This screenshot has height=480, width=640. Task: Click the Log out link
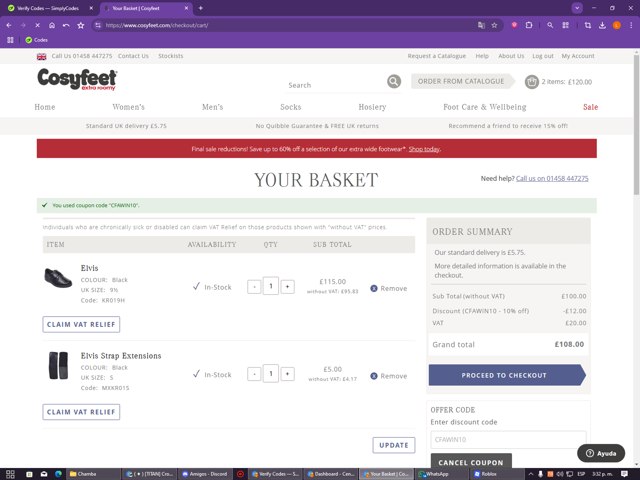(x=543, y=56)
